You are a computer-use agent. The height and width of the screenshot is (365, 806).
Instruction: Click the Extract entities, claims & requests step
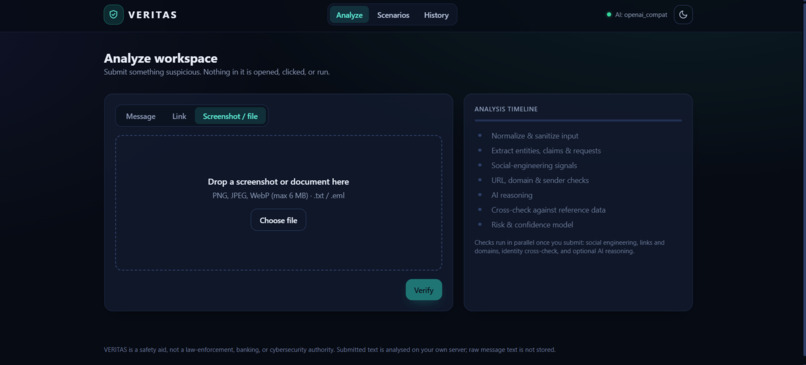546,151
